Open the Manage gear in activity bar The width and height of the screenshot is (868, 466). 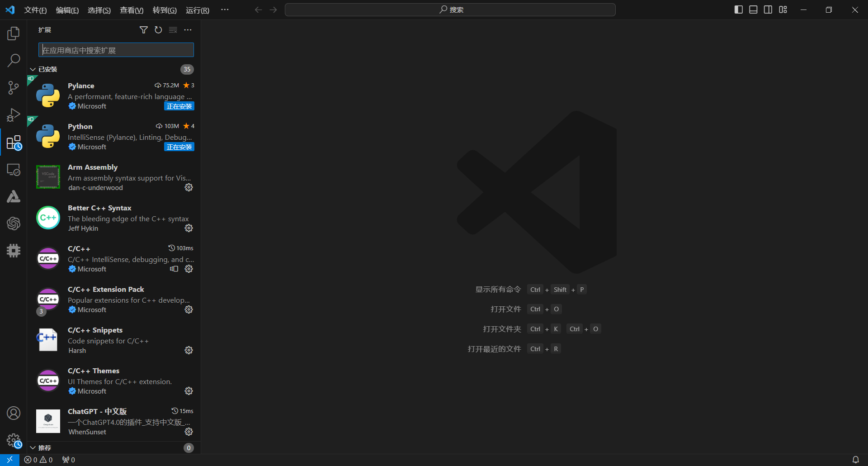point(14,440)
